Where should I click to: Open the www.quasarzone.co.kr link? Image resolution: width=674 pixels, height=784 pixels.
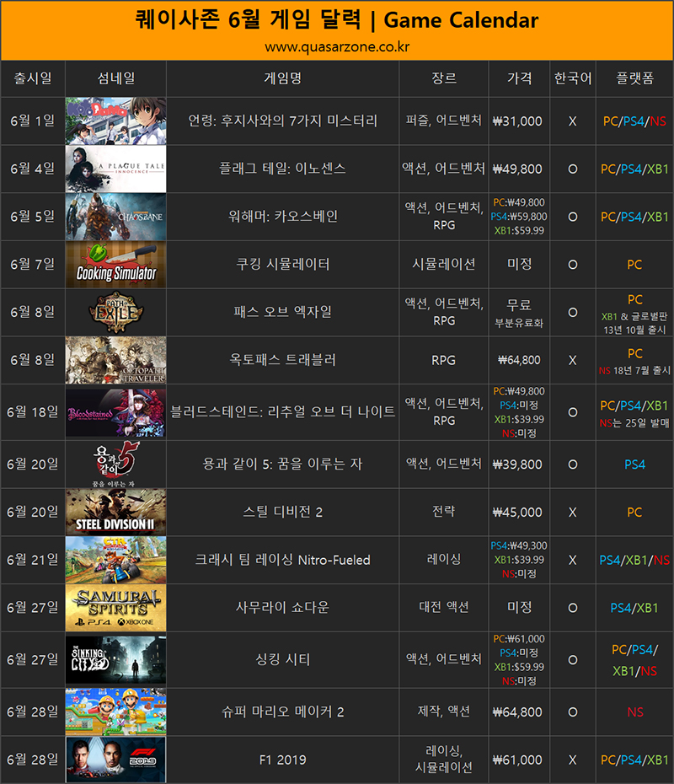point(337,47)
